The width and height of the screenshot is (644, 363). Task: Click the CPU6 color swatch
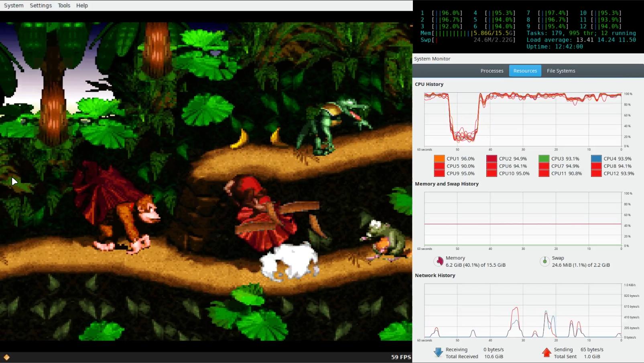[492, 166]
